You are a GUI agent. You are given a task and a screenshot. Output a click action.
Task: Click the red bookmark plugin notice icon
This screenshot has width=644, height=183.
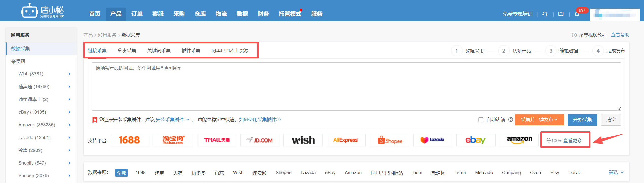tap(95, 120)
